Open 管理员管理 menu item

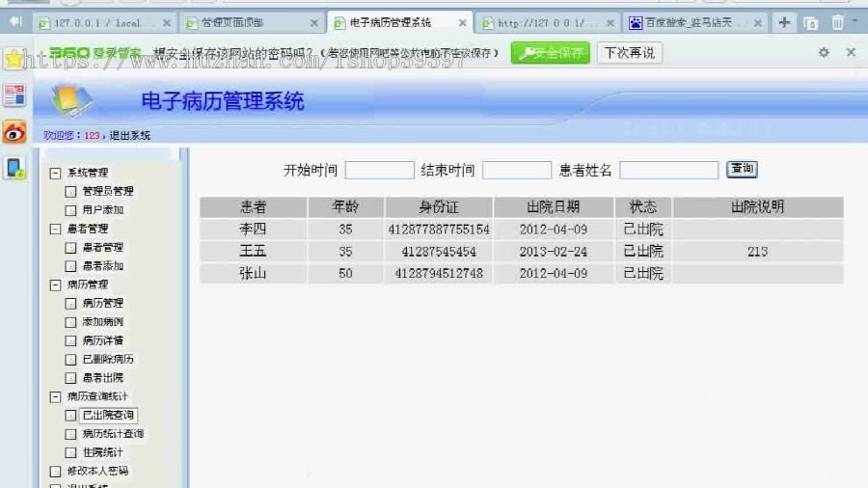tap(108, 191)
